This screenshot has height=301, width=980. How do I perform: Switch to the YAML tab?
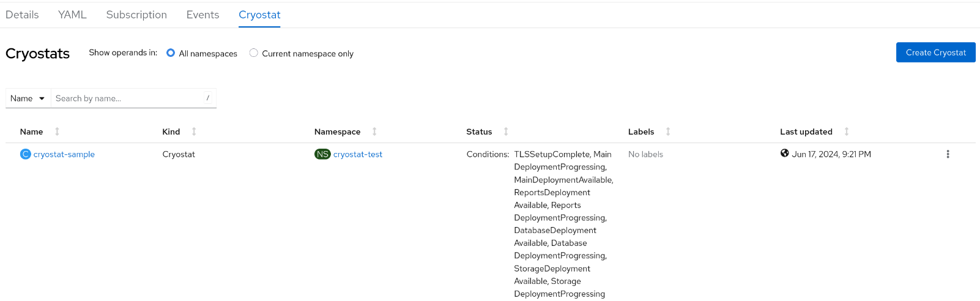pyautogui.click(x=72, y=15)
